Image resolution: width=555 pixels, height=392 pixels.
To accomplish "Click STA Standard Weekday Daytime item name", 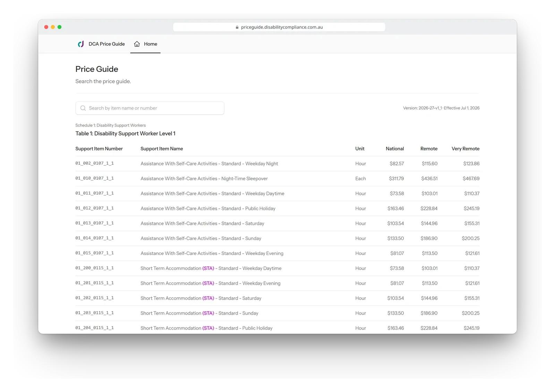I will pos(211,269).
